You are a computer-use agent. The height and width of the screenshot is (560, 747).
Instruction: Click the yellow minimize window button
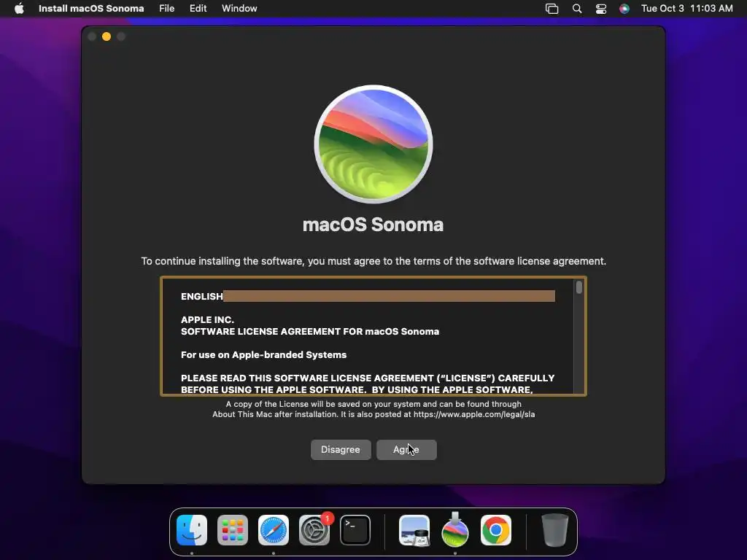(107, 36)
